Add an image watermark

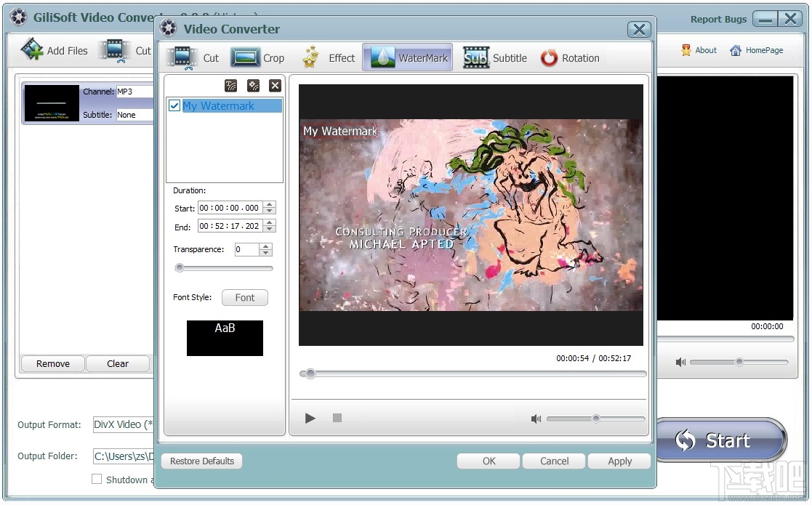point(254,86)
